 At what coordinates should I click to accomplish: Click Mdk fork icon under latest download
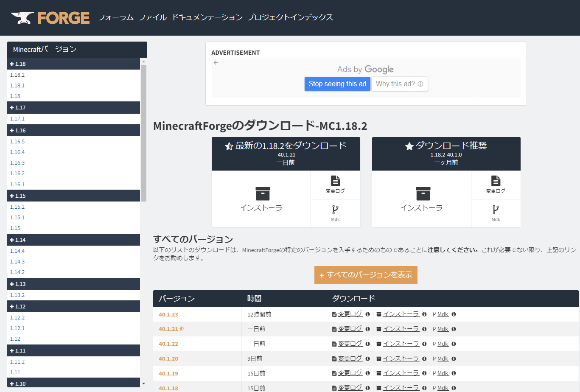pos(335,210)
